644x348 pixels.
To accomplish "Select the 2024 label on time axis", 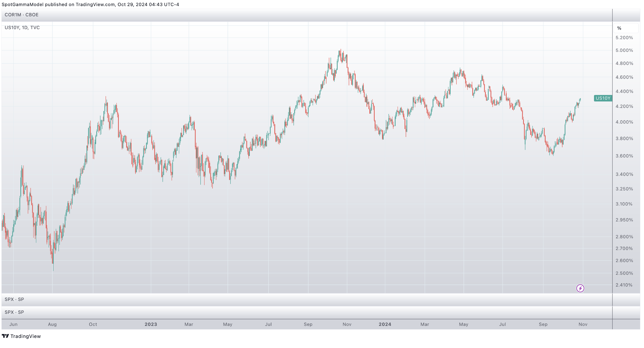I will point(385,324).
